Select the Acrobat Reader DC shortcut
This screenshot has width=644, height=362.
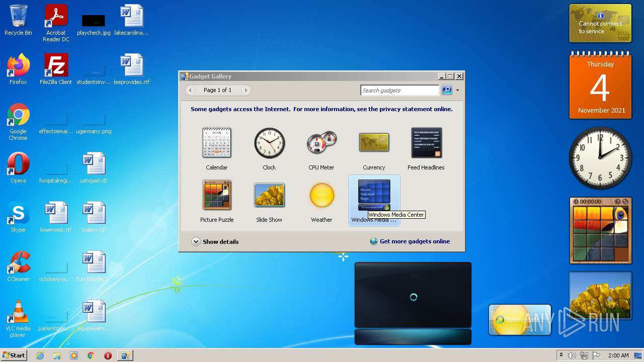56,23
